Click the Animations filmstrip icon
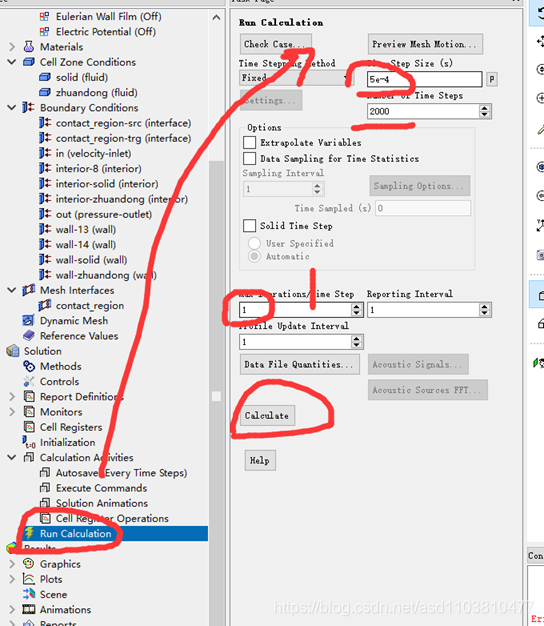This screenshot has height=626, width=544. point(29,609)
